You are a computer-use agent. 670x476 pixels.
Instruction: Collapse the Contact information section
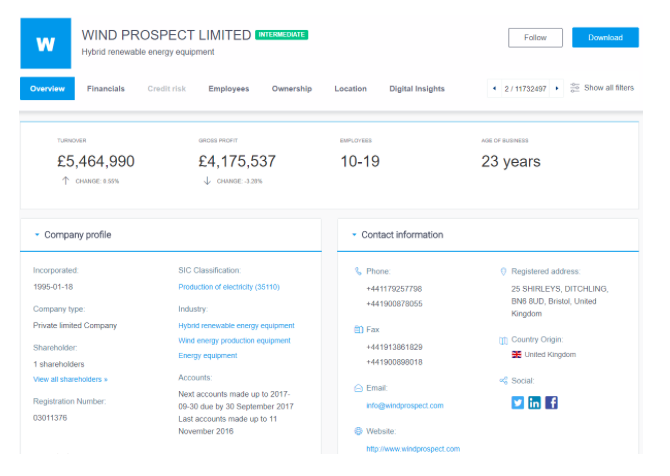(x=354, y=235)
